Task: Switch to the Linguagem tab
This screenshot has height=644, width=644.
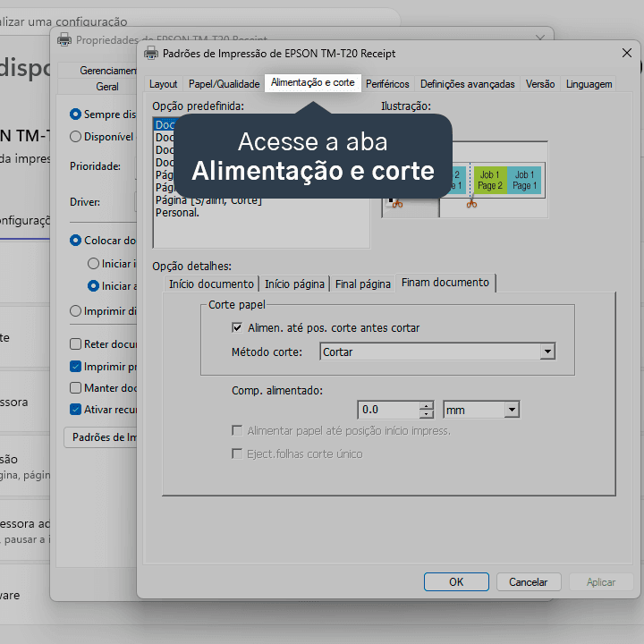Action: (x=589, y=84)
